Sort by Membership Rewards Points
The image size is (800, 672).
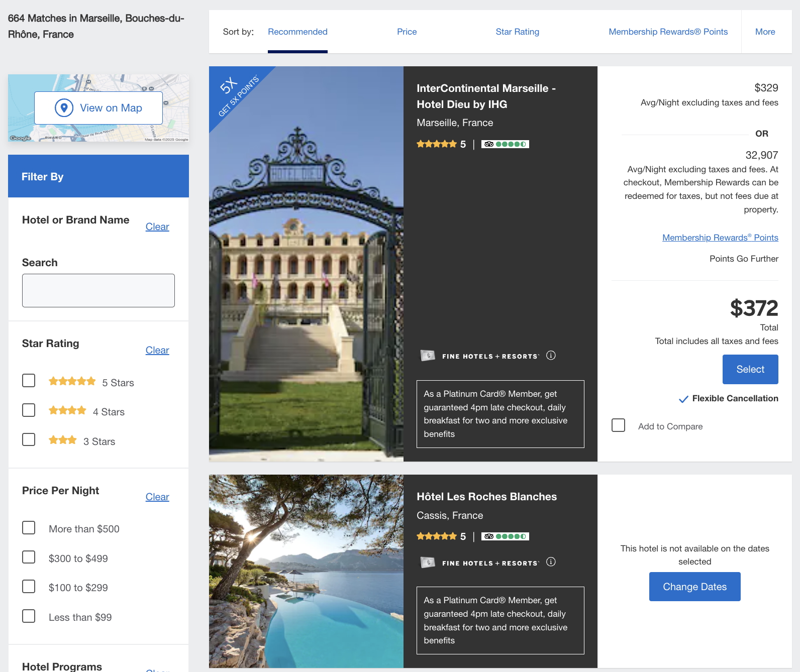point(668,32)
